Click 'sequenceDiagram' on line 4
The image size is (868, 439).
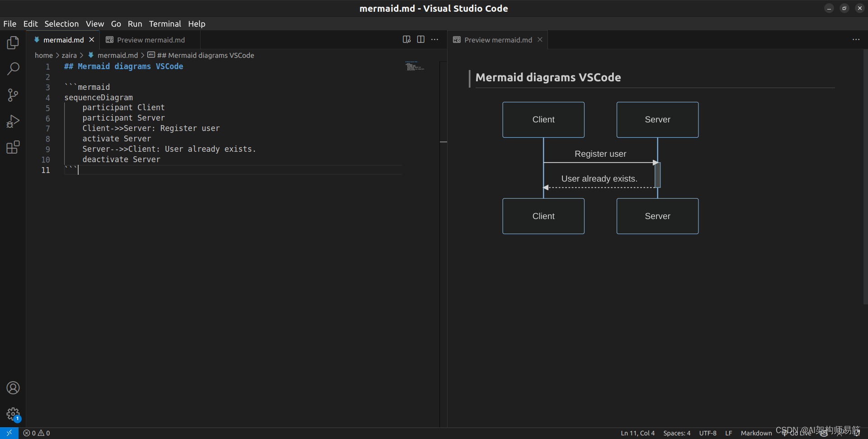coord(99,98)
